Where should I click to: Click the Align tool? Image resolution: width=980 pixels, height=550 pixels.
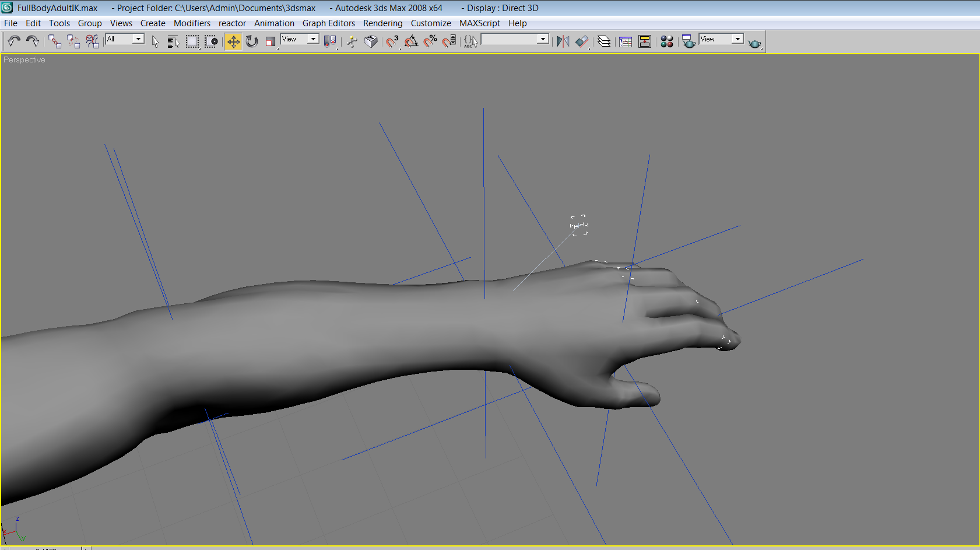[x=582, y=41]
